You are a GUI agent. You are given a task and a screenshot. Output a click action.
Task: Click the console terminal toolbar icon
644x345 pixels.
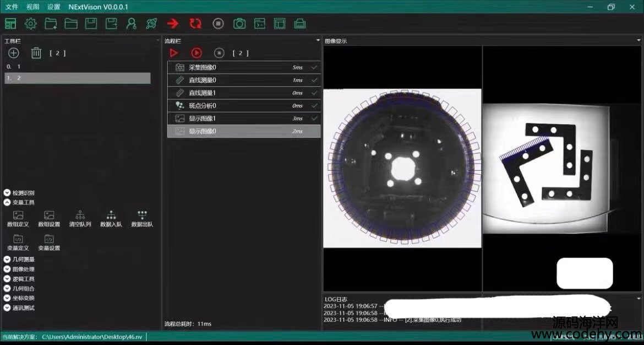(x=260, y=24)
